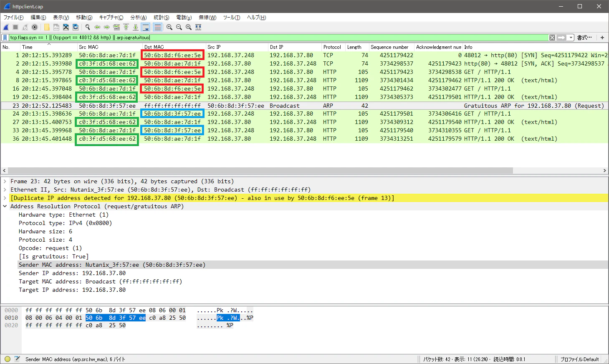Jump to the last packet
Image resolution: width=609 pixels, height=364 pixels.
136,27
